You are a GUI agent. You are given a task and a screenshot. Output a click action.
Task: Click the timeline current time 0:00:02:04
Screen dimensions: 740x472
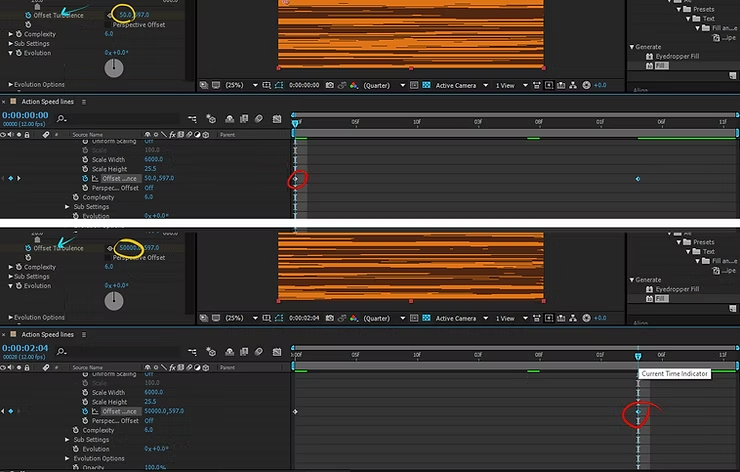tap(25, 348)
